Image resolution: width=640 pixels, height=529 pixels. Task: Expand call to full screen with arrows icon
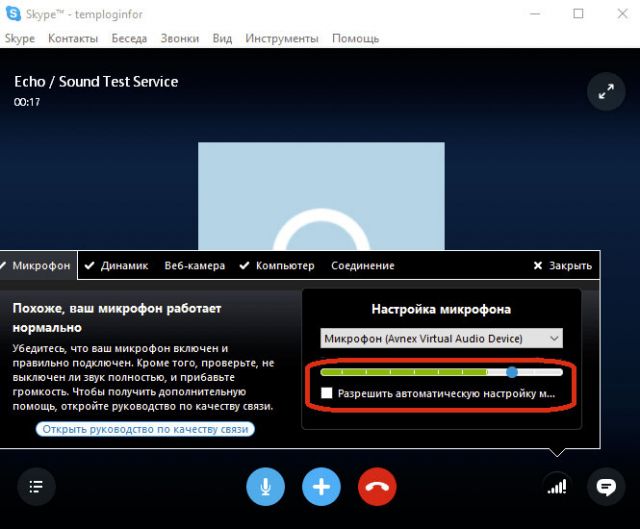point(605,91)
